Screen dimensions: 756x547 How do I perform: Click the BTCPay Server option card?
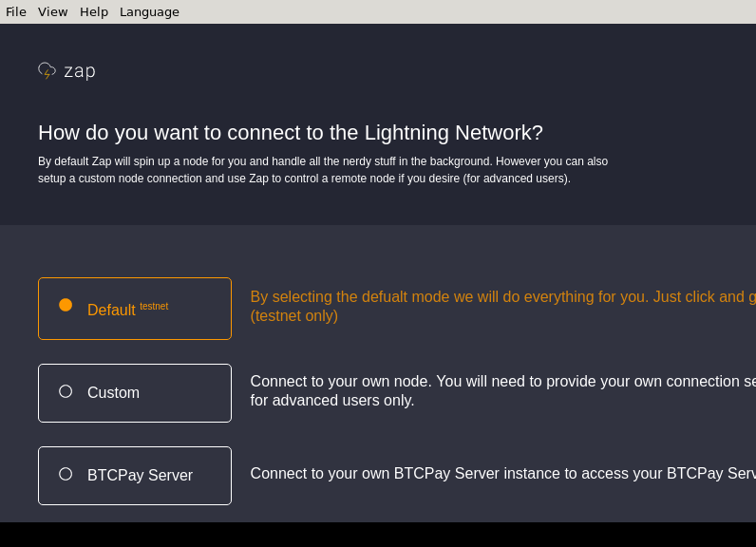(x=135, y=476)
